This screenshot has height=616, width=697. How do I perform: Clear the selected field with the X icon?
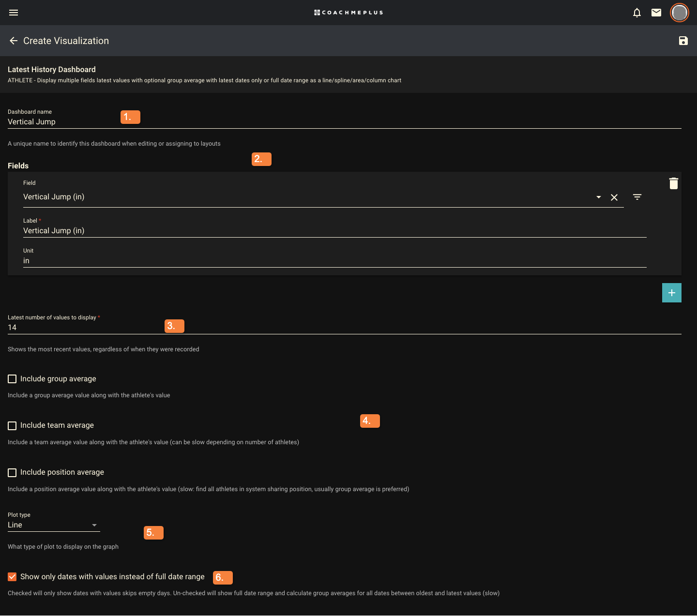pos(614,197)
